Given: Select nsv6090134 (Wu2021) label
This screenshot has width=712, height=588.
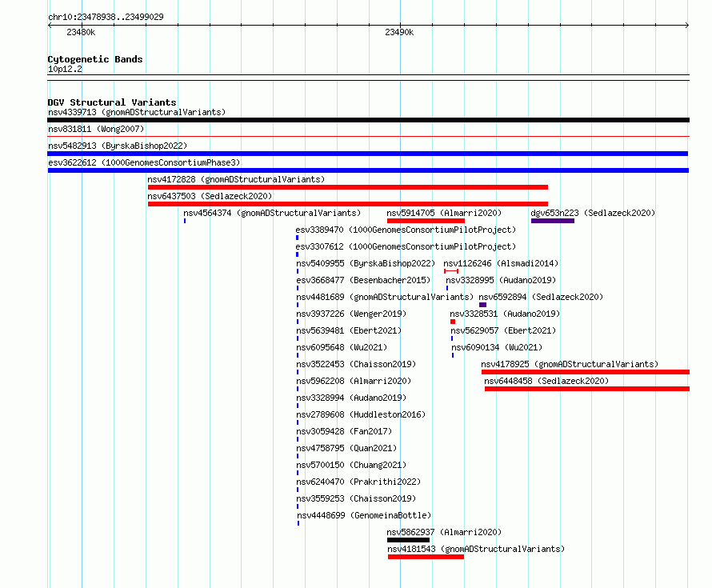Looking at the screenshot, I should pos(497,347).
